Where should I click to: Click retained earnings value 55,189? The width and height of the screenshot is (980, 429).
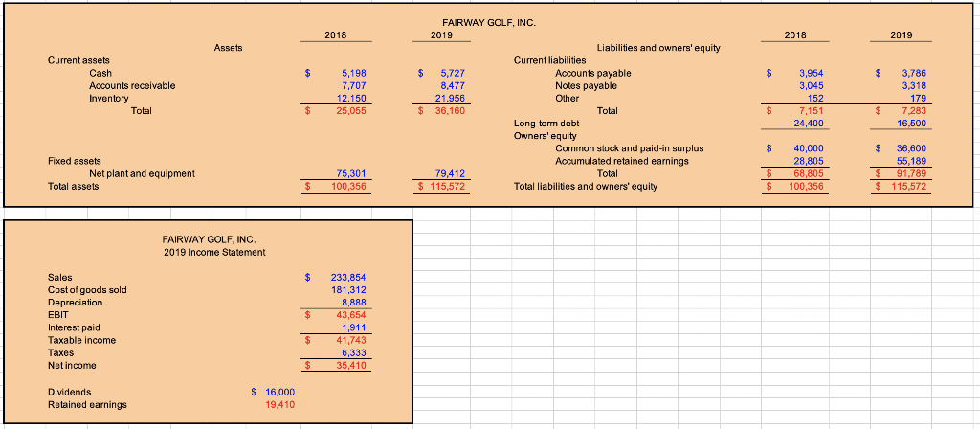click(x=912, y=161)
